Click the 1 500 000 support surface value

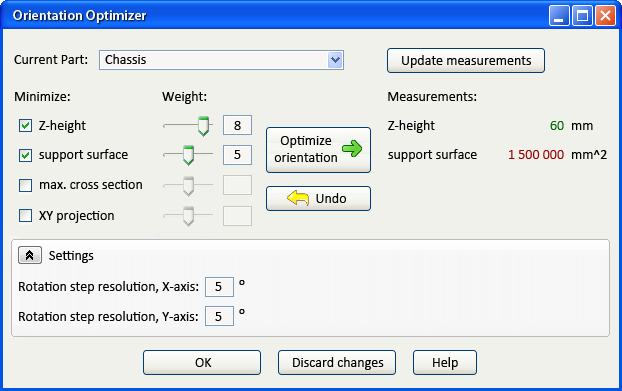(x=536, y=155)
